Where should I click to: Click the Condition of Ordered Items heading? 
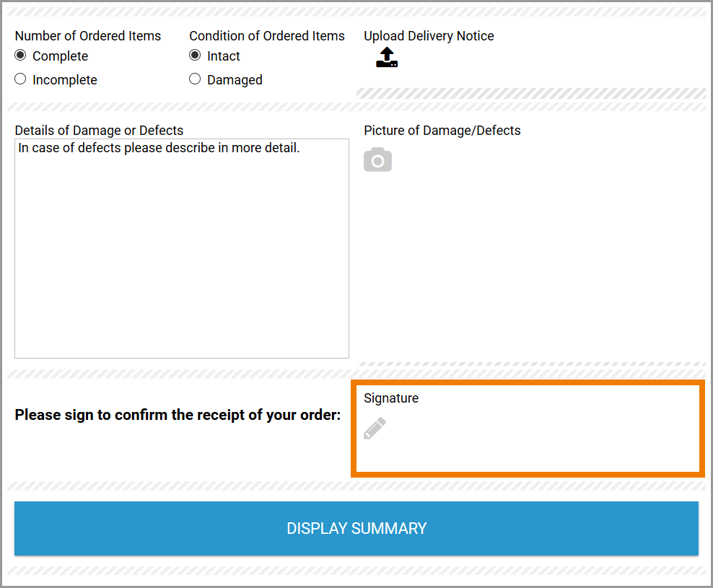[267, 36]
